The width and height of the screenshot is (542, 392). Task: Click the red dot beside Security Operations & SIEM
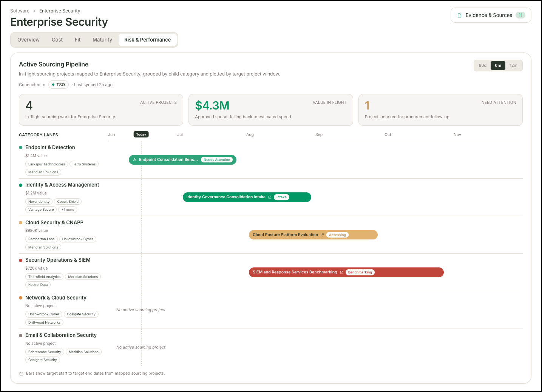click(x=21, y=260)
